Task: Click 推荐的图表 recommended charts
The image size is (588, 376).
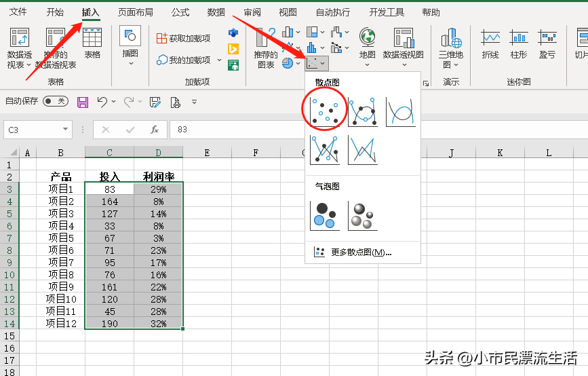Action: click(x=266, y=48)
